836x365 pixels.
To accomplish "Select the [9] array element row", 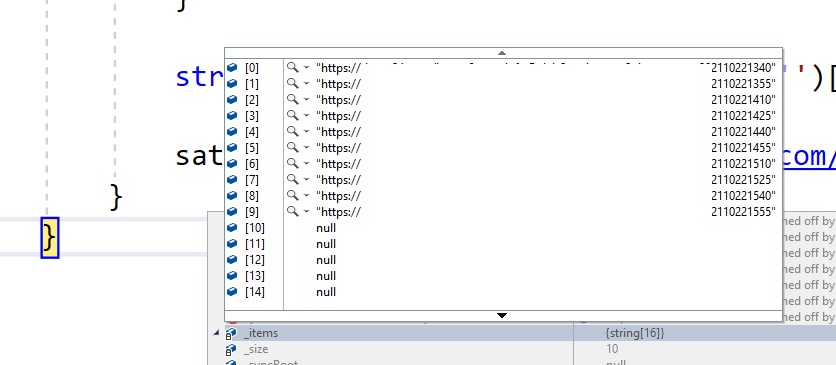I will (503, 212).
